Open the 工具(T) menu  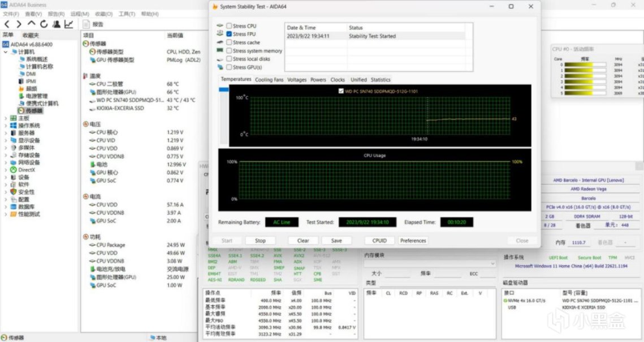[127, 14]
